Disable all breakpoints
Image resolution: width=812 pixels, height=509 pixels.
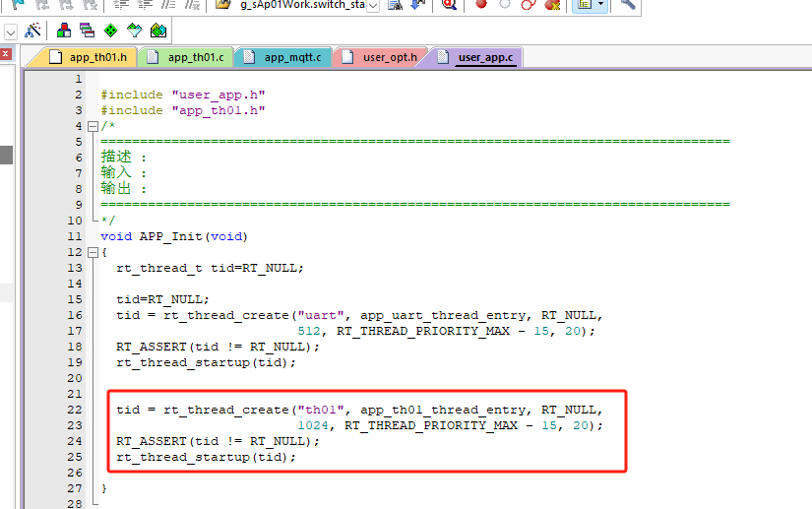[x=529, y=4]
